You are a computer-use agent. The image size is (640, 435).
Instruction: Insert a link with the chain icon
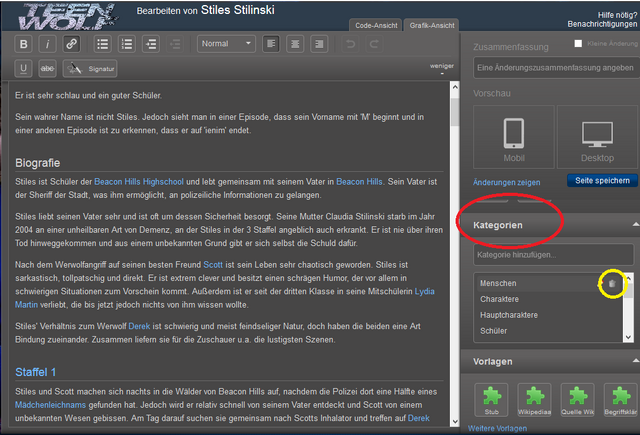click(x=71, y=44)
